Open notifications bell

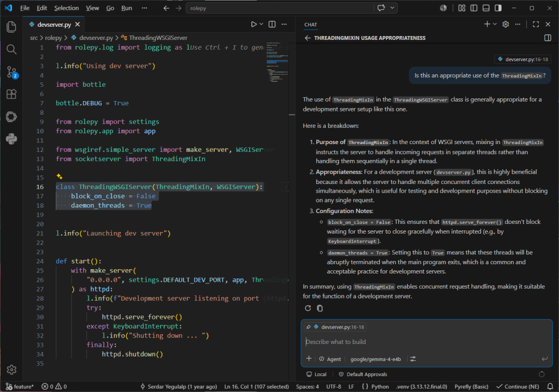(550, 387)
